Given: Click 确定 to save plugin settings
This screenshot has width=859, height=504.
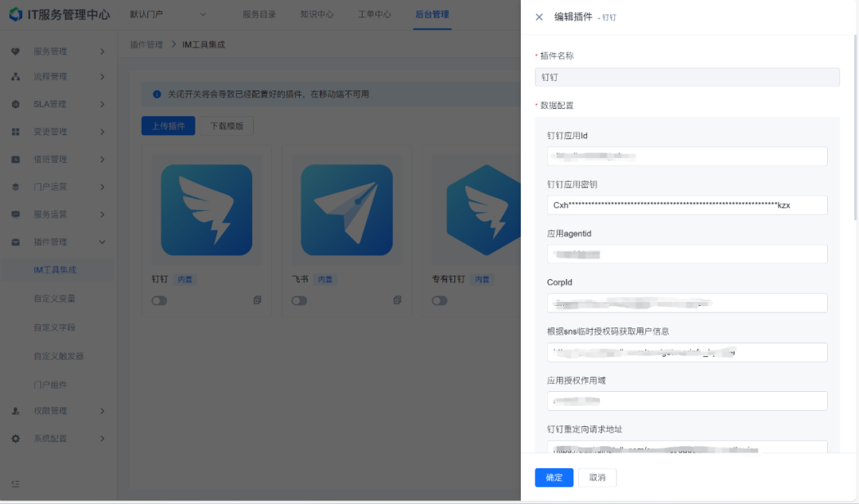Looking at the screenshot, I should pos(554,478).
